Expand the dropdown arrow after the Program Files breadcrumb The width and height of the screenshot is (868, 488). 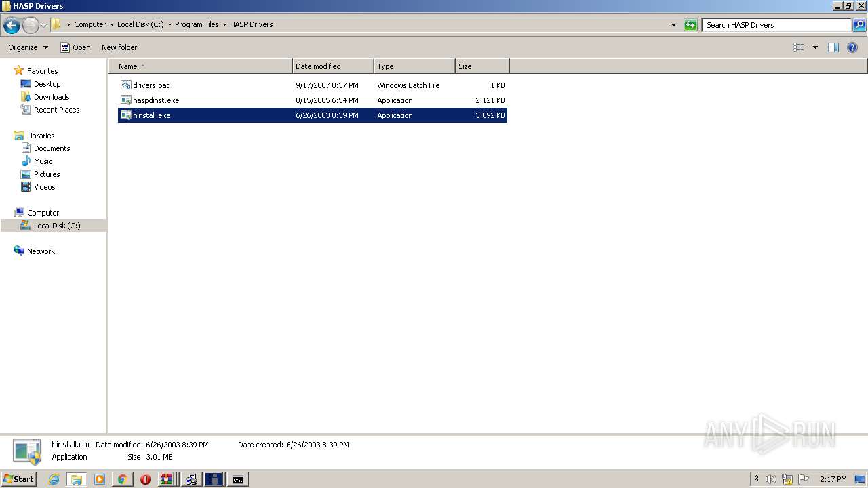224,25
